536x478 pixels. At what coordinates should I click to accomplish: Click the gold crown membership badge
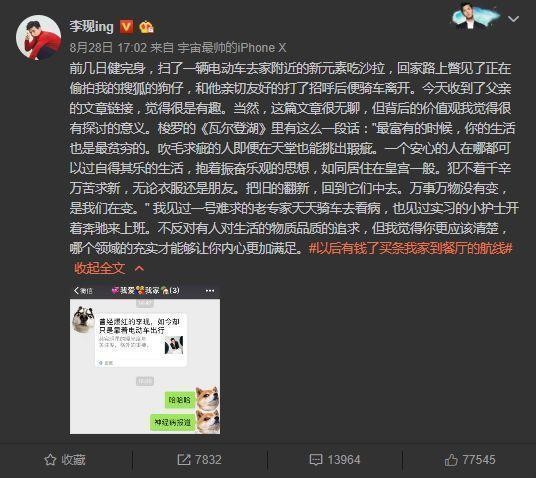(x=146, y=27)
